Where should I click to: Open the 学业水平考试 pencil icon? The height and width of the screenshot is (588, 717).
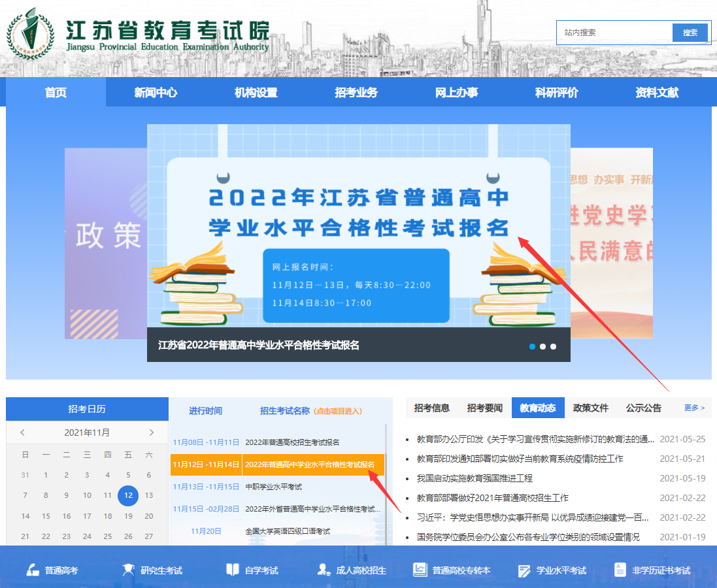524,570
